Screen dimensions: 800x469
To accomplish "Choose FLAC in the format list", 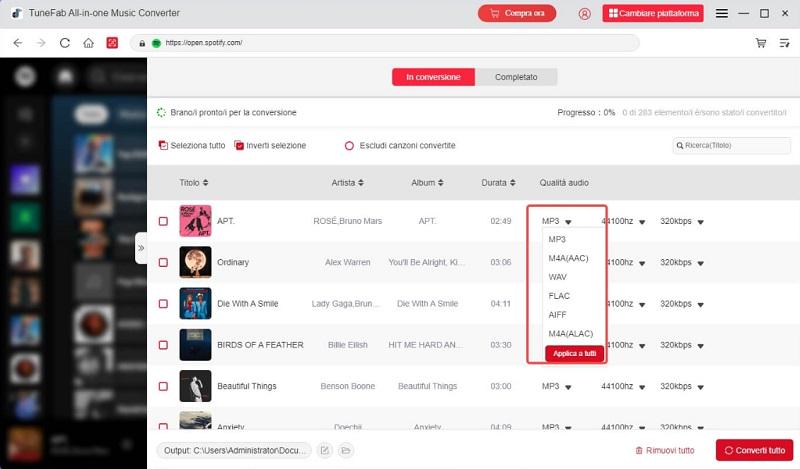I will tap(559, 296).
